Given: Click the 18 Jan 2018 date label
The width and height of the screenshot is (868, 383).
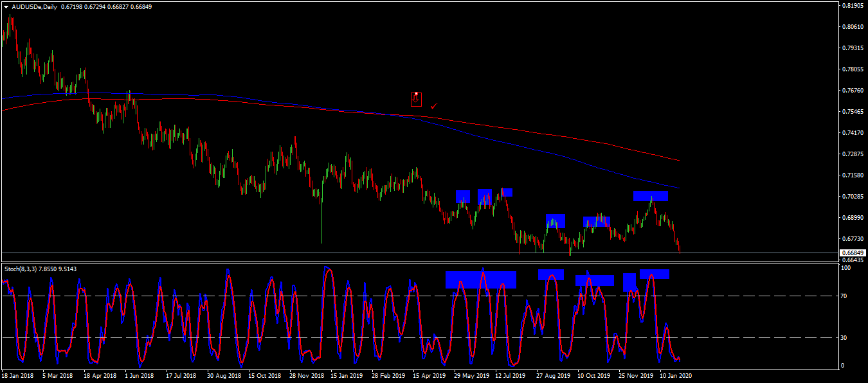Looking at the screenshot, I should (x=16, y=375).
